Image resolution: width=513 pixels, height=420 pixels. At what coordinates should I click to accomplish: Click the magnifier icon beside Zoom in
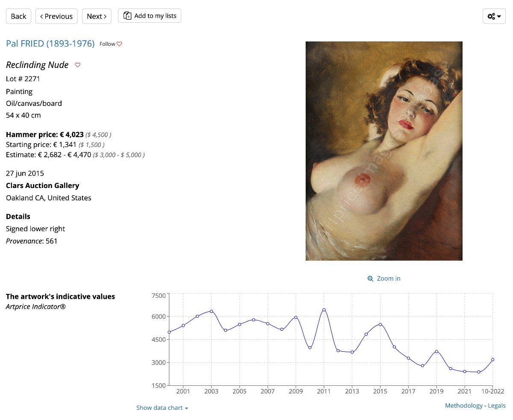click(370, 279)
